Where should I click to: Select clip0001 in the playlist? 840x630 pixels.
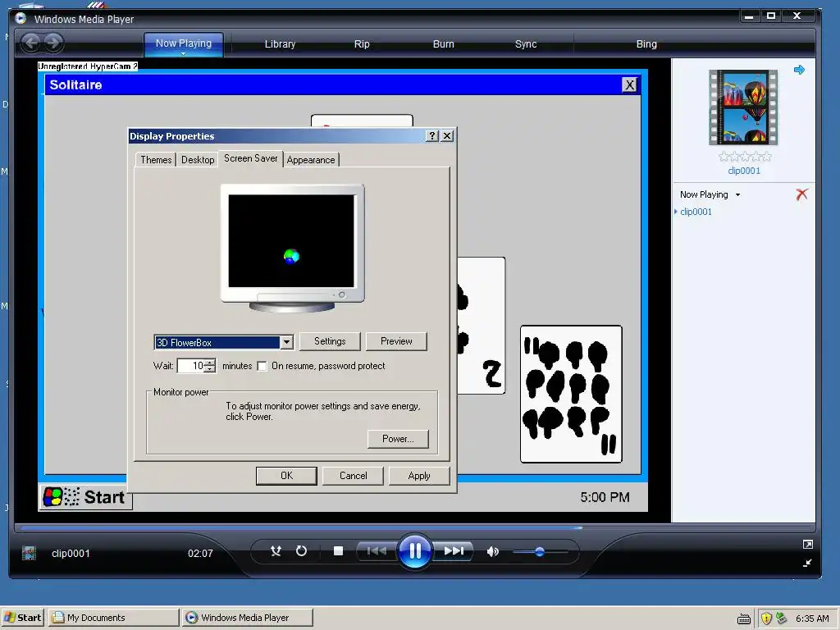(696, 212)
